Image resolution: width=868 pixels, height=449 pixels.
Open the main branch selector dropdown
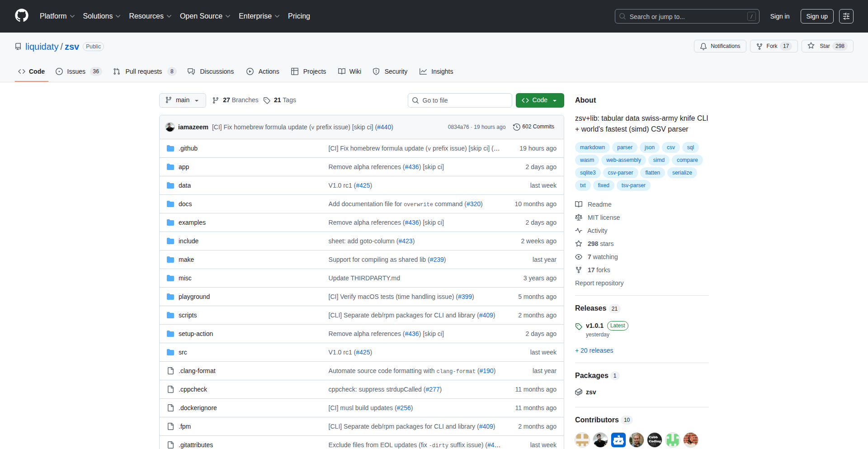(182, 100)
